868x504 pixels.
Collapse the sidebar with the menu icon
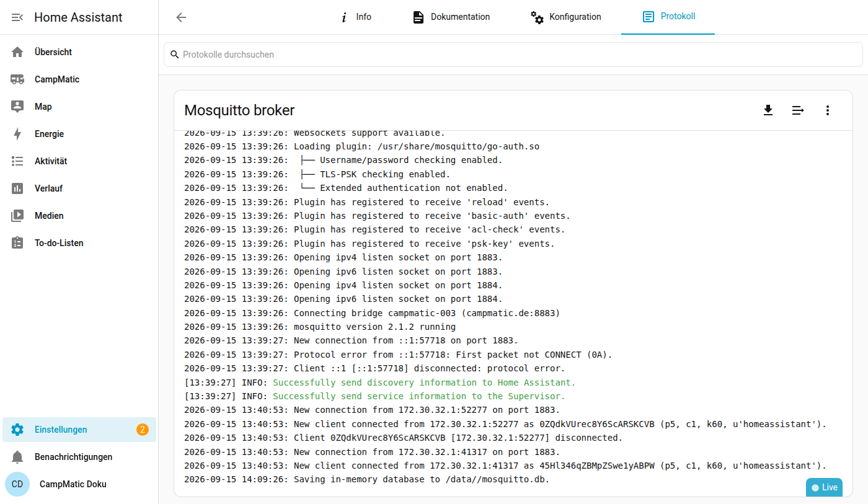coord(17,17)
